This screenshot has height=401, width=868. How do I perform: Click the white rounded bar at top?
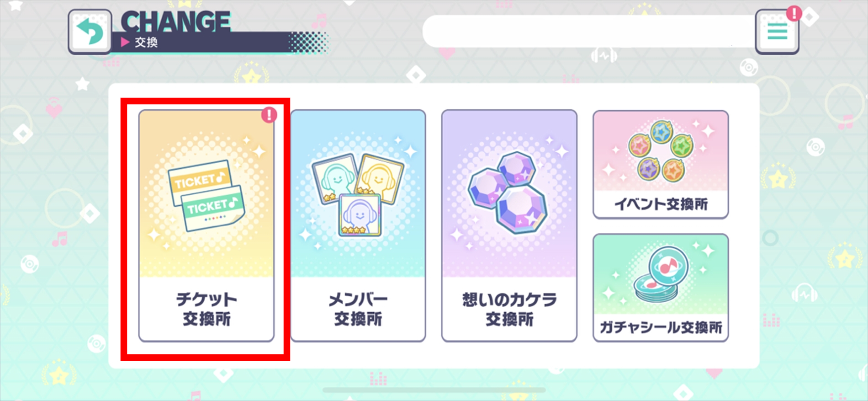[589, 31]
